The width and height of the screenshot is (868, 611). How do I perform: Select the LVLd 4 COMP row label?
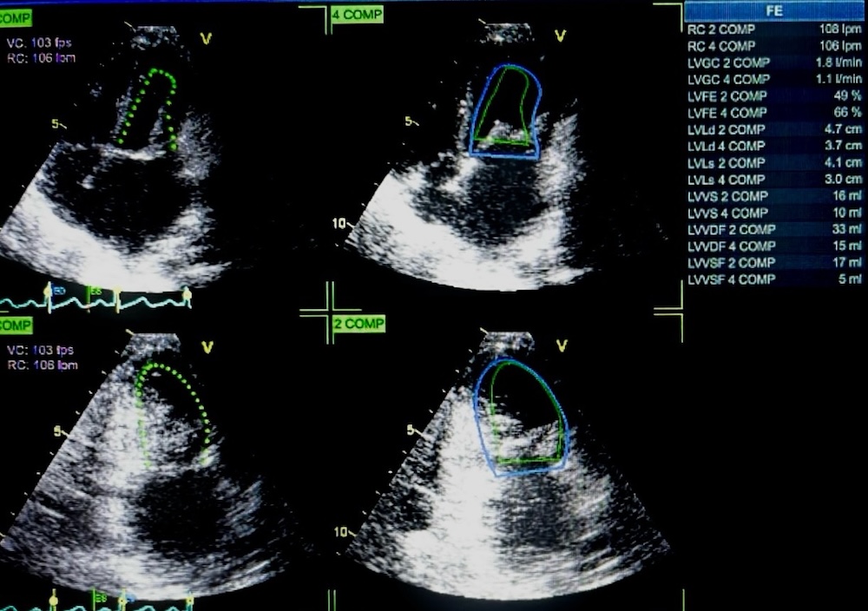pos(727,146)
